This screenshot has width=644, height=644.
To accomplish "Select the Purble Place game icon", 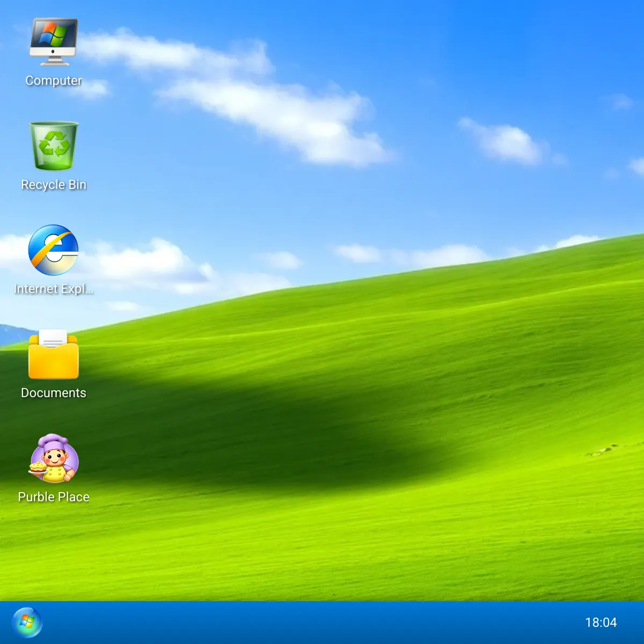I will [54, 458].
